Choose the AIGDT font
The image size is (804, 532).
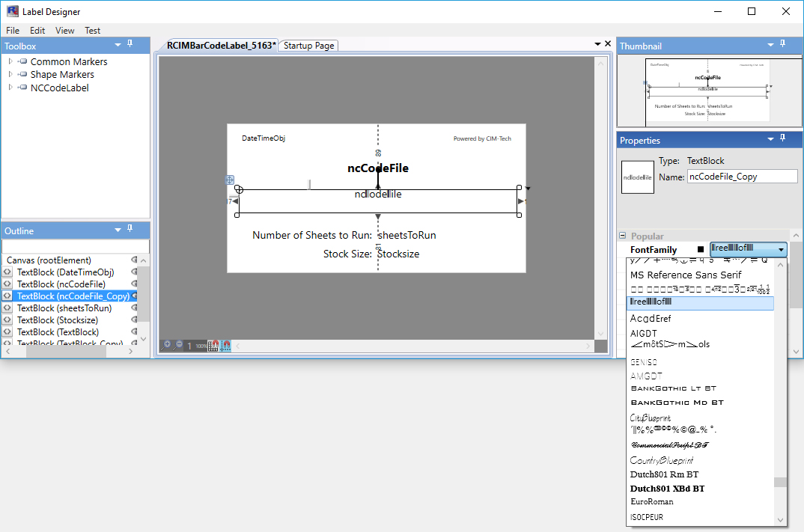tap(644, 333)
